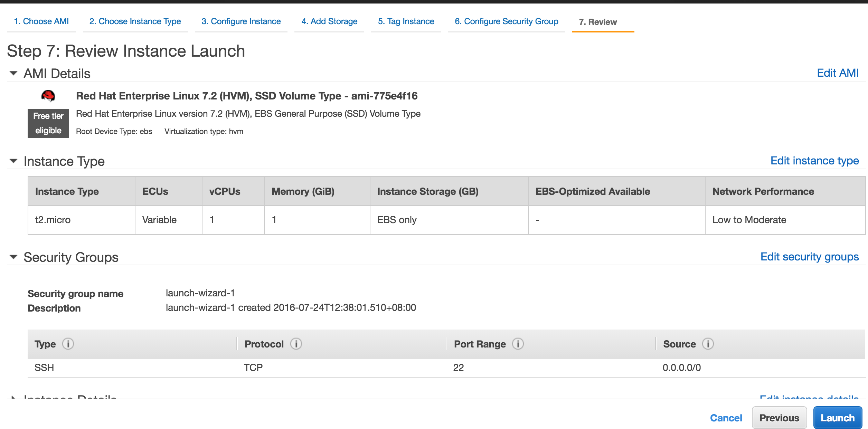Click the Red Hat logo icon
This screenshot has height=429, width=868.
pos(48,96)
